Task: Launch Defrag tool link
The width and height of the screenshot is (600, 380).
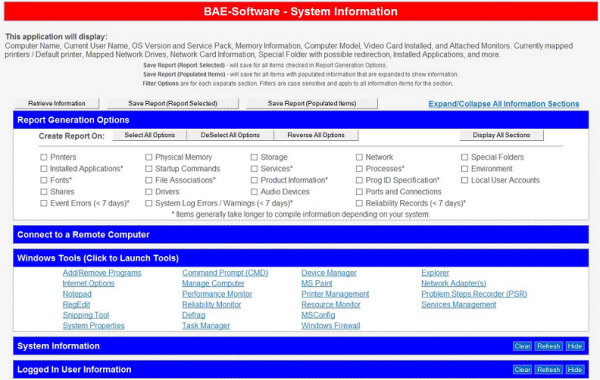Action: (194, 315)
